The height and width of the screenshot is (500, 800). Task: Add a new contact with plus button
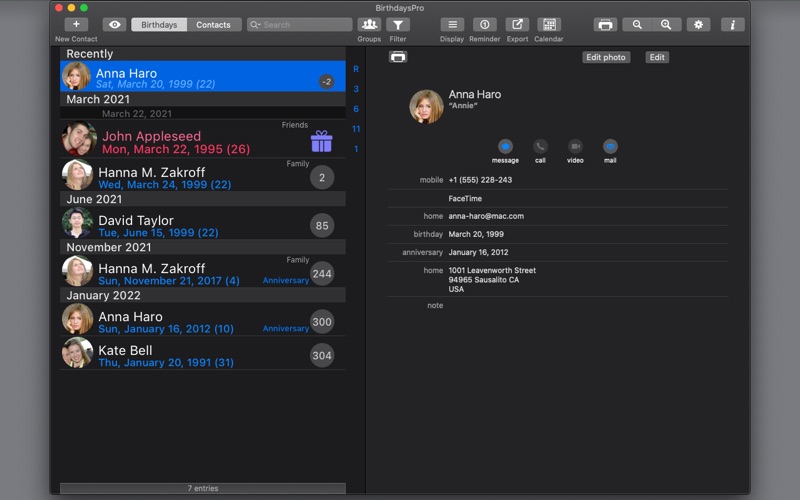[76, 24]
